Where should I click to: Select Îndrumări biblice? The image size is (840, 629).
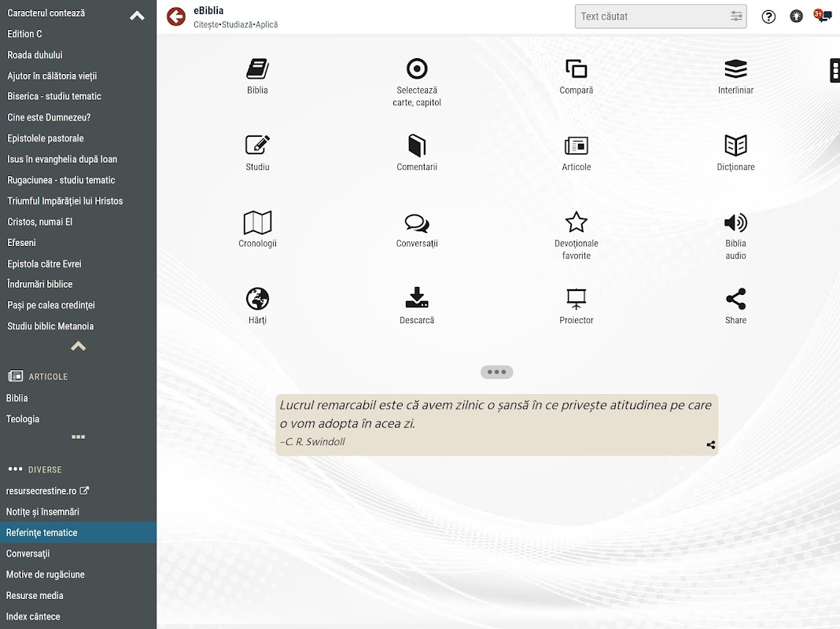[x=39, y=285]
